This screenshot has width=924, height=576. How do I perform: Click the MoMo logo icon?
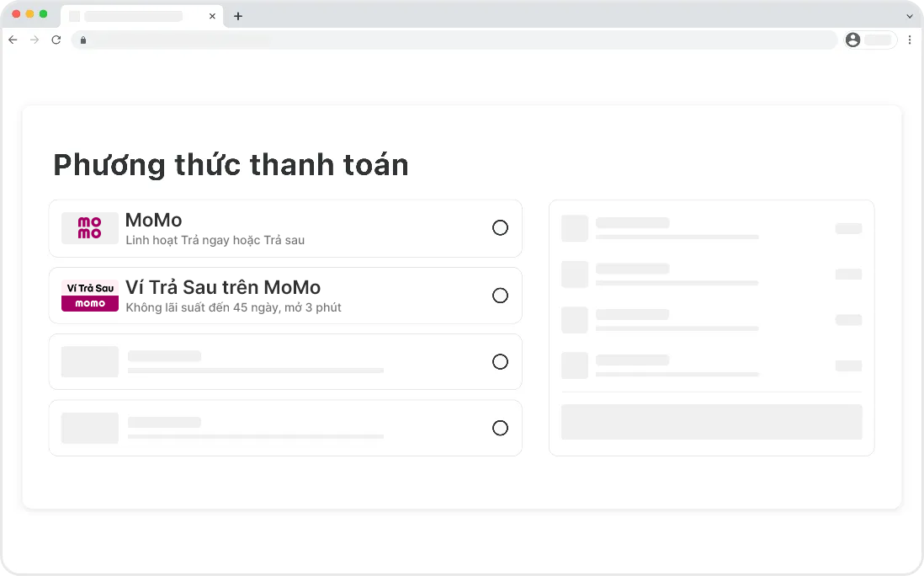(89, 228)
